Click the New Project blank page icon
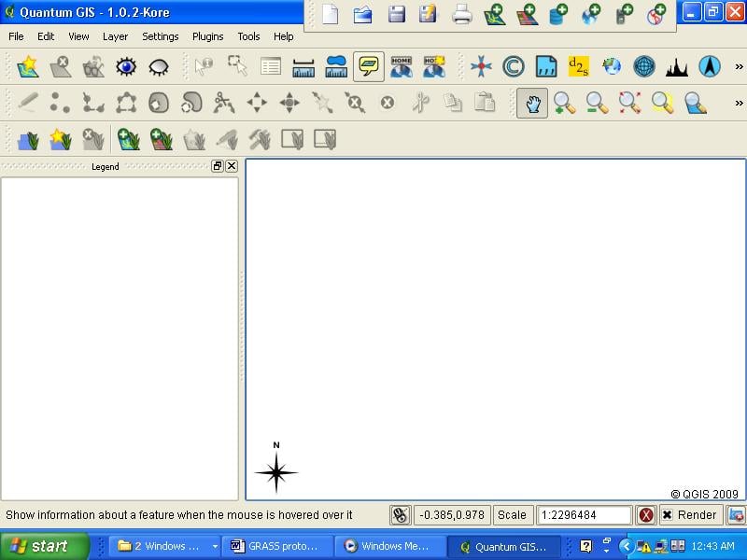This screenshot has height=560, width=747. tap(330, 14)
